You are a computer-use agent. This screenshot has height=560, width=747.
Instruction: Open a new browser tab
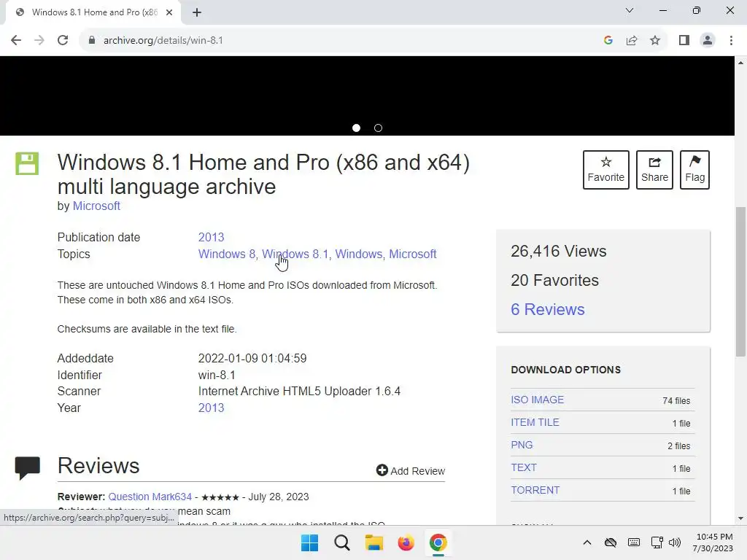click(x=197, y=12)
